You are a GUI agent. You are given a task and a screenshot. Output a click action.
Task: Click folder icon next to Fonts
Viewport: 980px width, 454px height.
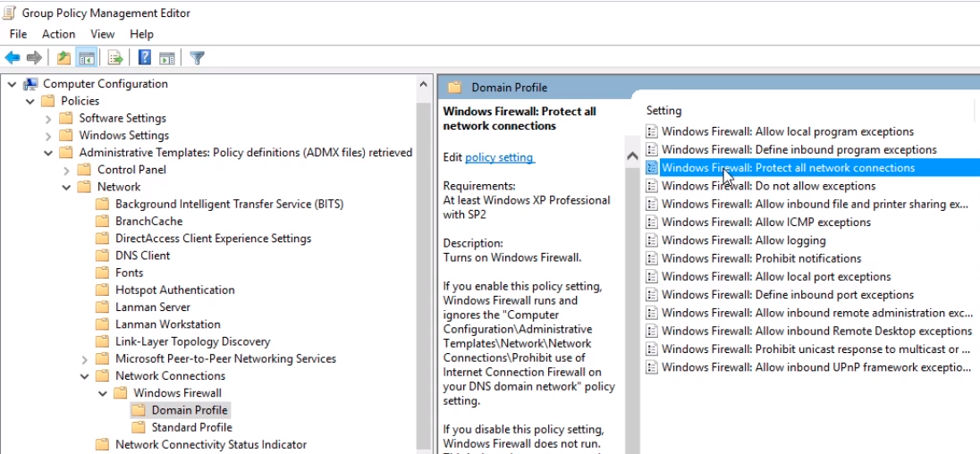103,273
